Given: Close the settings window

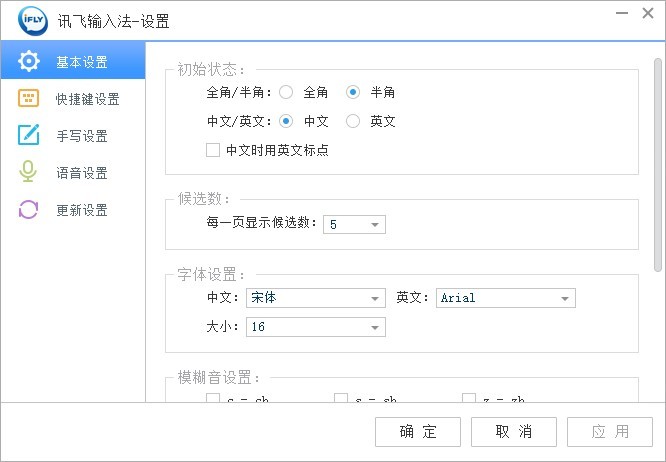Looking at the screenshot, I should click(649, 13).
